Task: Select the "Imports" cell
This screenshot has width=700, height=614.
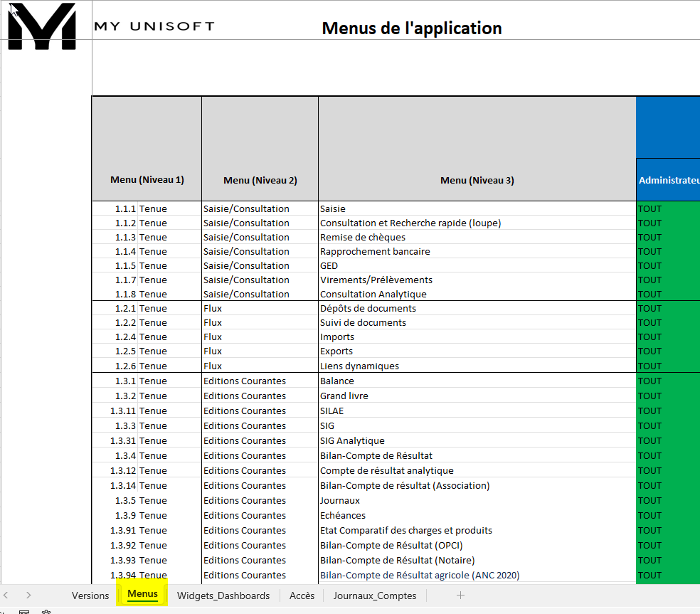Action: pos(477,337)
